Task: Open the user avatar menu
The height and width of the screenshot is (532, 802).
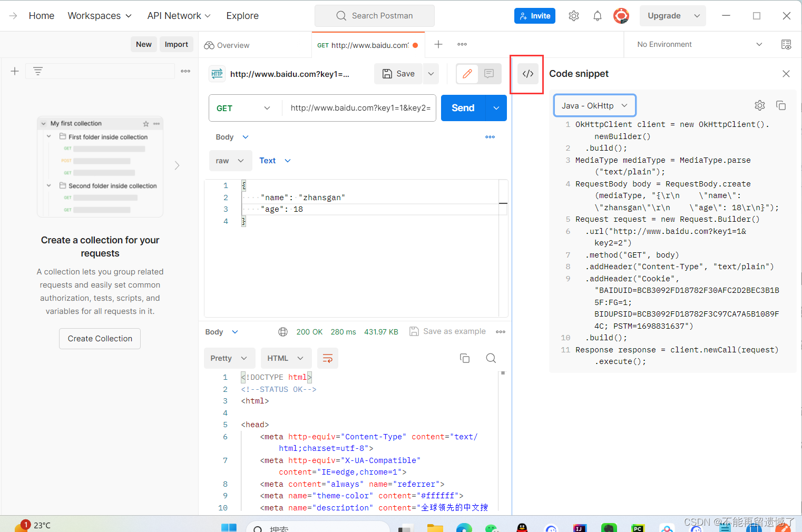Action: coord(621,16)
